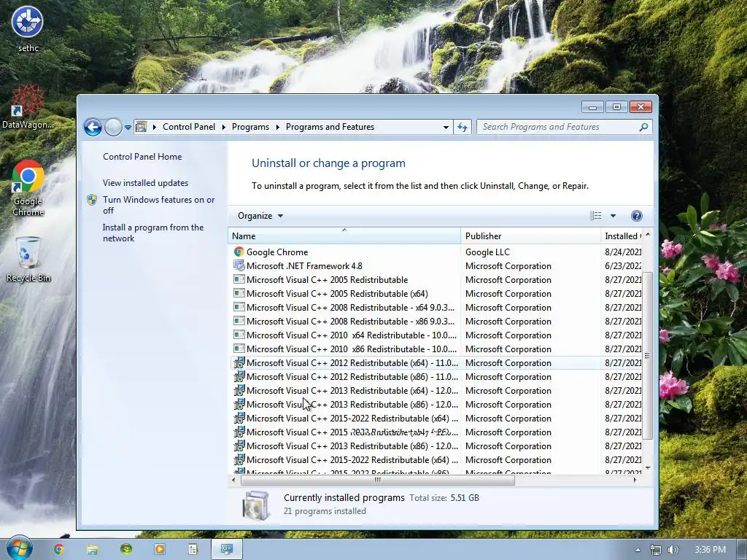Go back with the blue Back arrow
This screenshot has height=560, width=747.
(93, 127)
